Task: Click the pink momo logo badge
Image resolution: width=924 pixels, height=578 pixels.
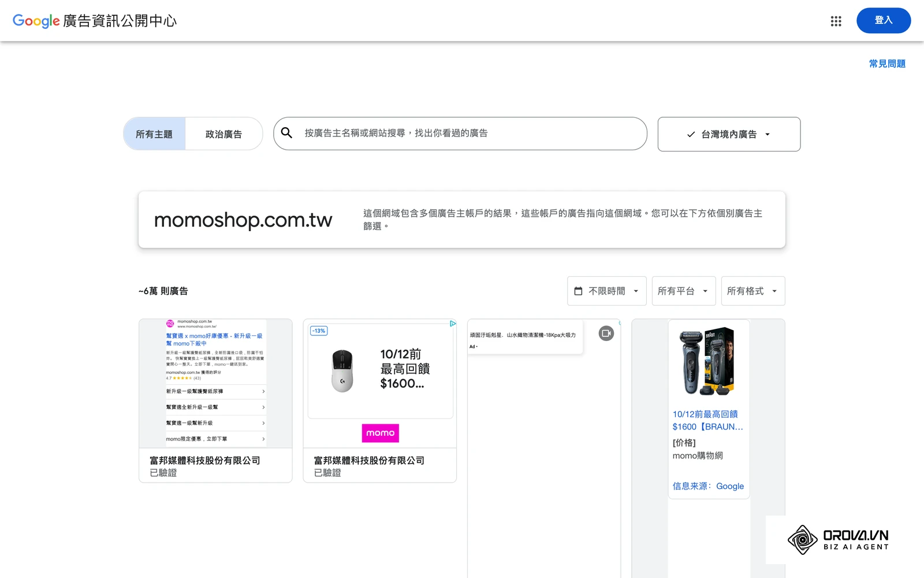Action: (380, 433)
